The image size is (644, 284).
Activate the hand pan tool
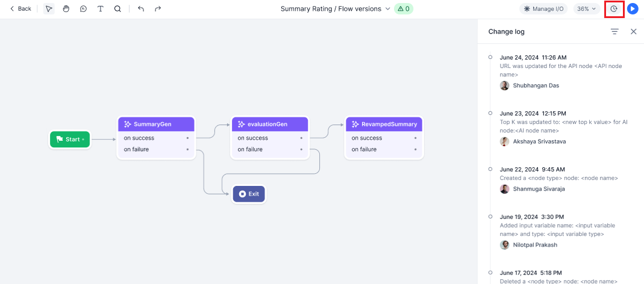pos(66,9)
